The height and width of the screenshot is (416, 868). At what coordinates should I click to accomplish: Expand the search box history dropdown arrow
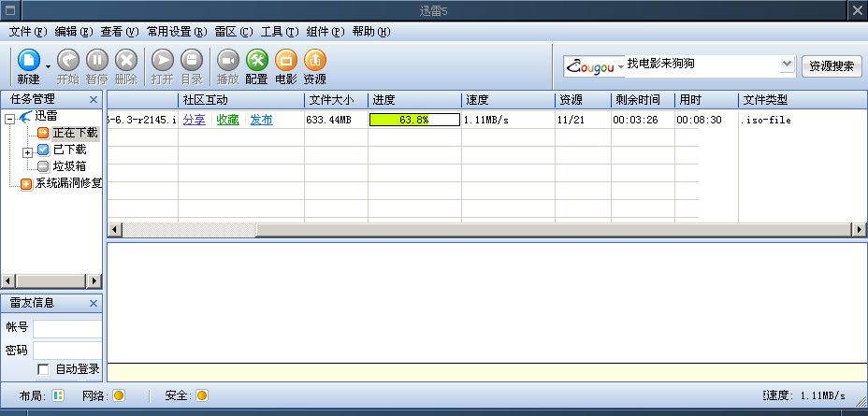tap(787, 65)
